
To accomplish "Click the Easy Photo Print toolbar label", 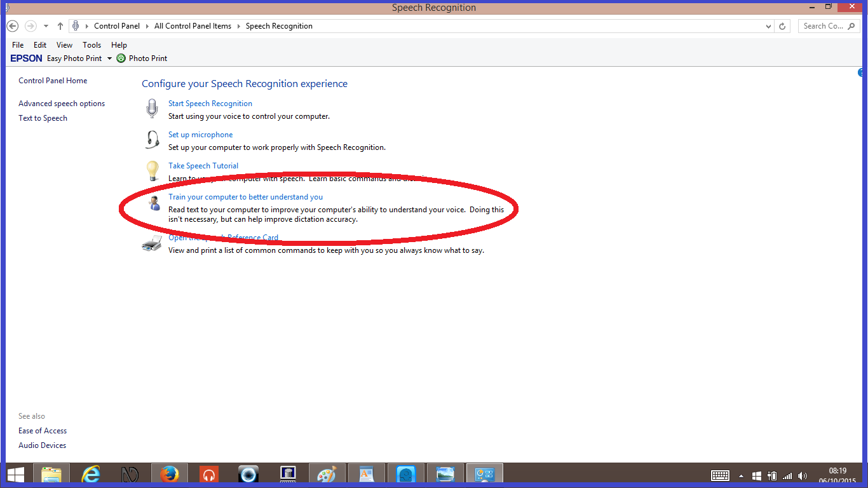I will 74,58.
